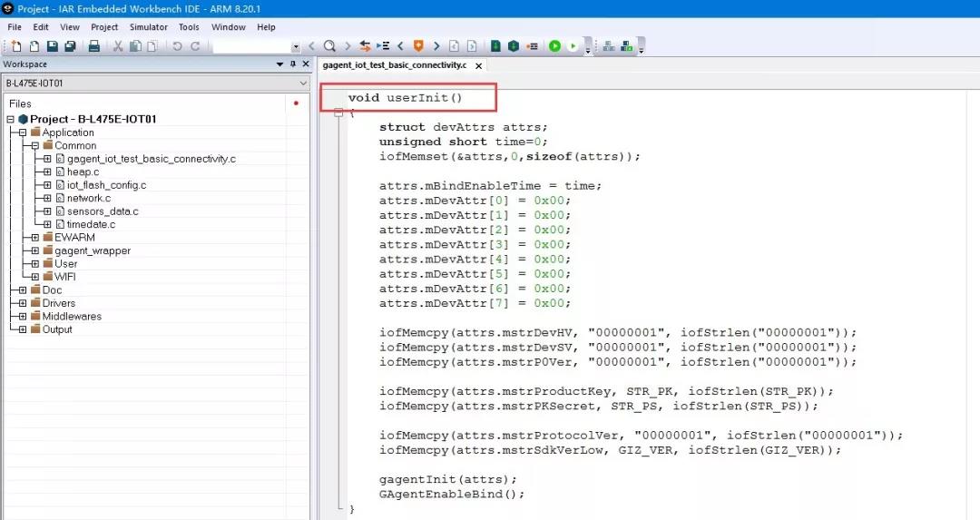
Task: Go to next bookmark
Action: click(x=436, y=46)
